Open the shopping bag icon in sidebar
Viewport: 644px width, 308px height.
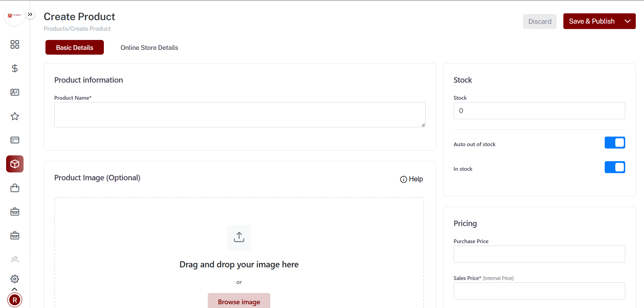coord(15,188)
